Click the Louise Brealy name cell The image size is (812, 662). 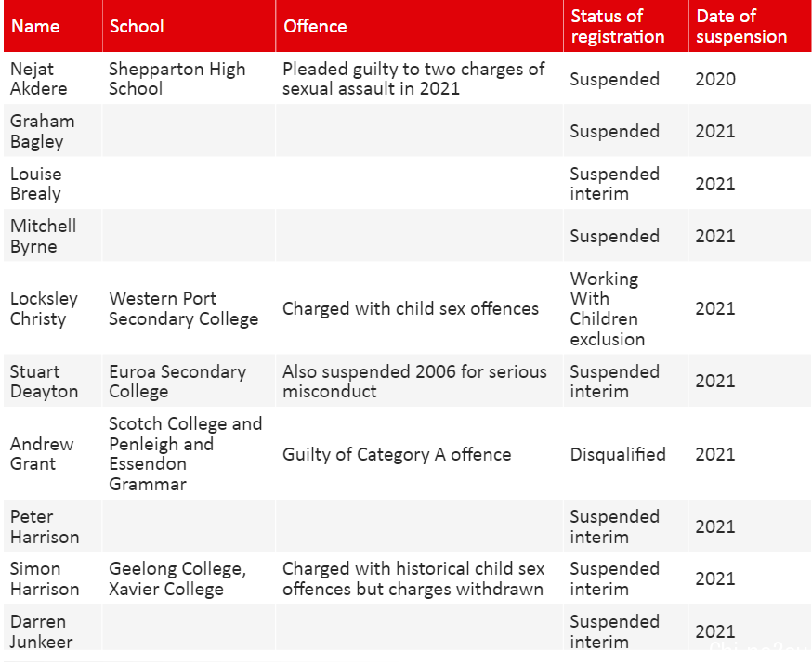pyautogui.click(x=53, y=184)
